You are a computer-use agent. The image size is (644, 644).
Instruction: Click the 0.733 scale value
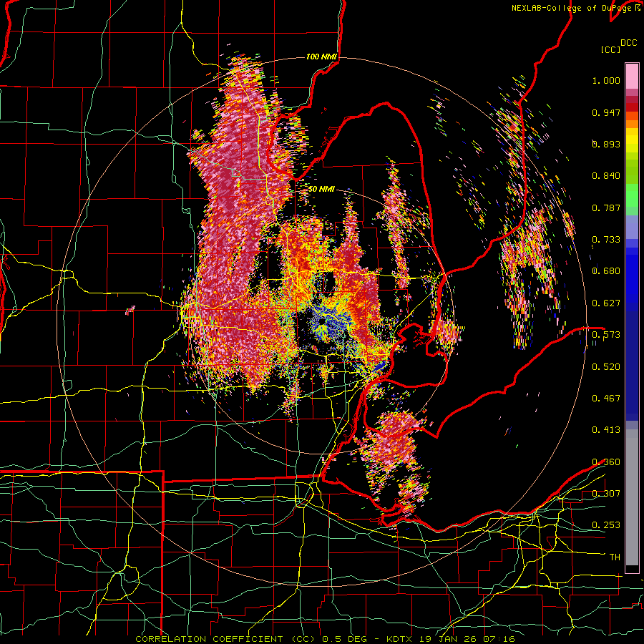pos(606,240)
